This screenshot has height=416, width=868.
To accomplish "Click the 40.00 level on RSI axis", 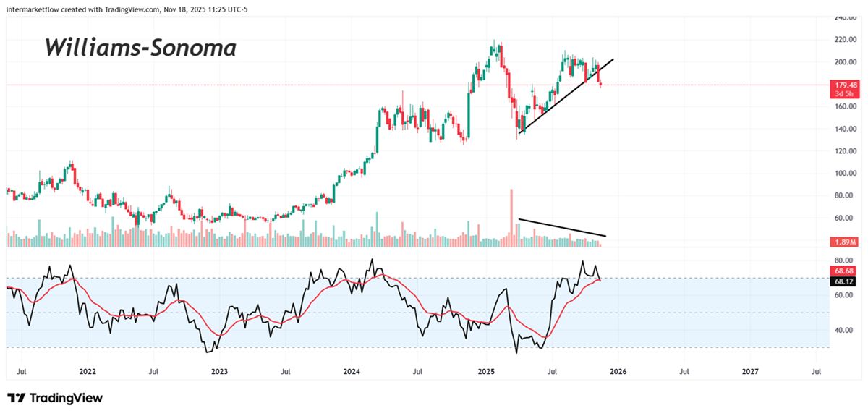I will (x=843, y=330).
